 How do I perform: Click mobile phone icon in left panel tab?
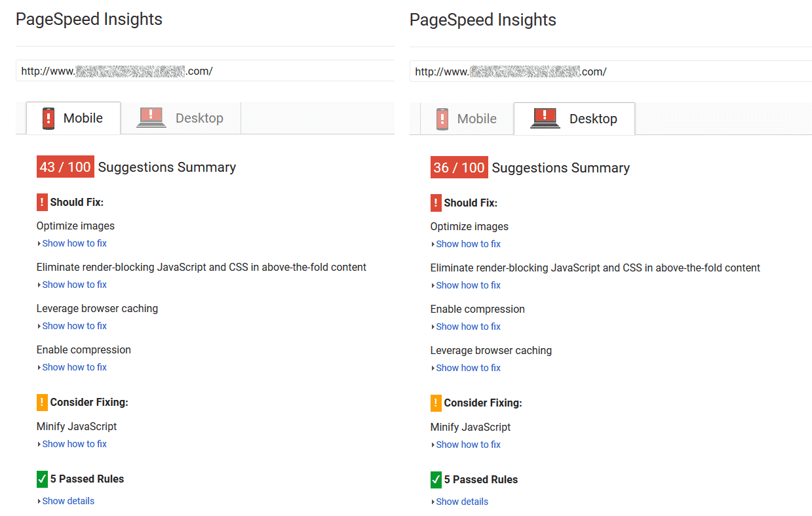tap(48, 119)
